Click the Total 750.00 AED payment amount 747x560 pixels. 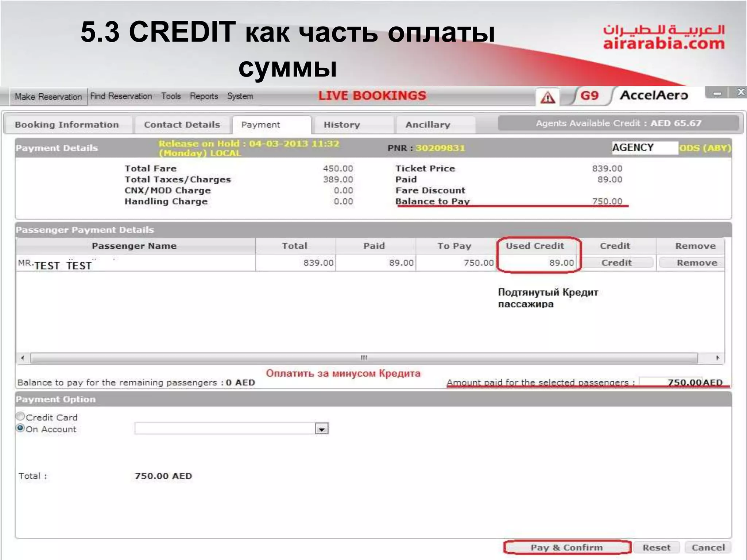point(163,476)
